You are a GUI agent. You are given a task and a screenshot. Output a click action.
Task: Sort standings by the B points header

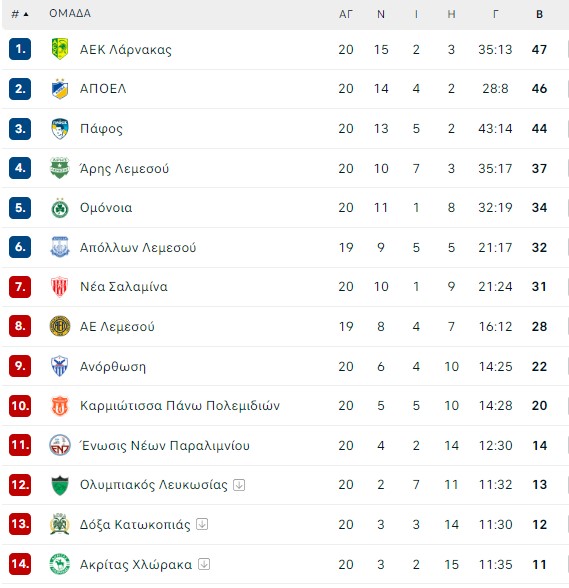click(x=539, y=14)
